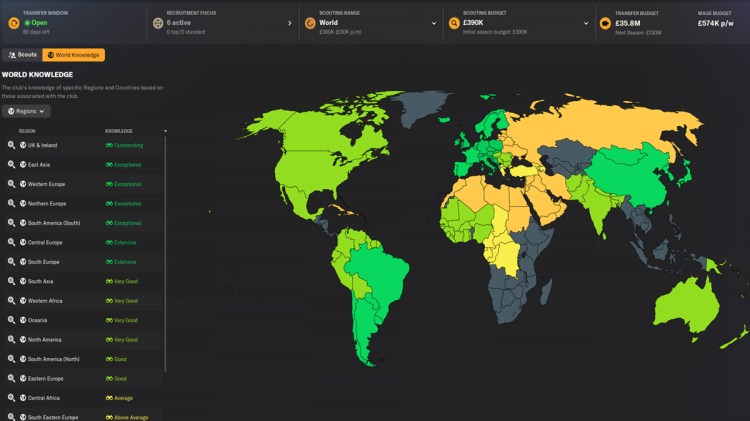Click magnifier icon beside Oceania
750x421 pixels.
click(11, 321)
